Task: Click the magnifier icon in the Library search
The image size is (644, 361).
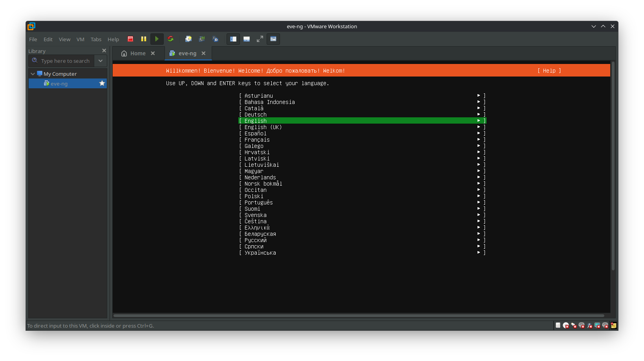Action: tap(35, 60)
